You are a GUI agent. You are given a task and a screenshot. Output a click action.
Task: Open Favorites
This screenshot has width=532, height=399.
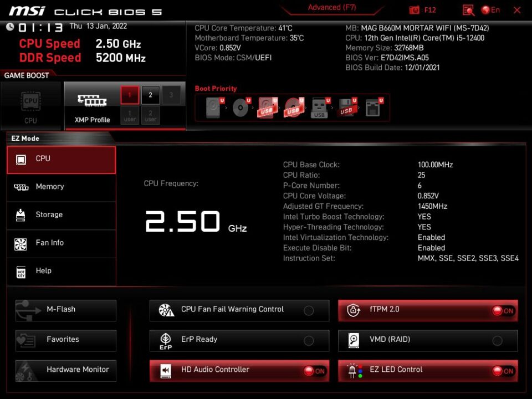[66, 341]
